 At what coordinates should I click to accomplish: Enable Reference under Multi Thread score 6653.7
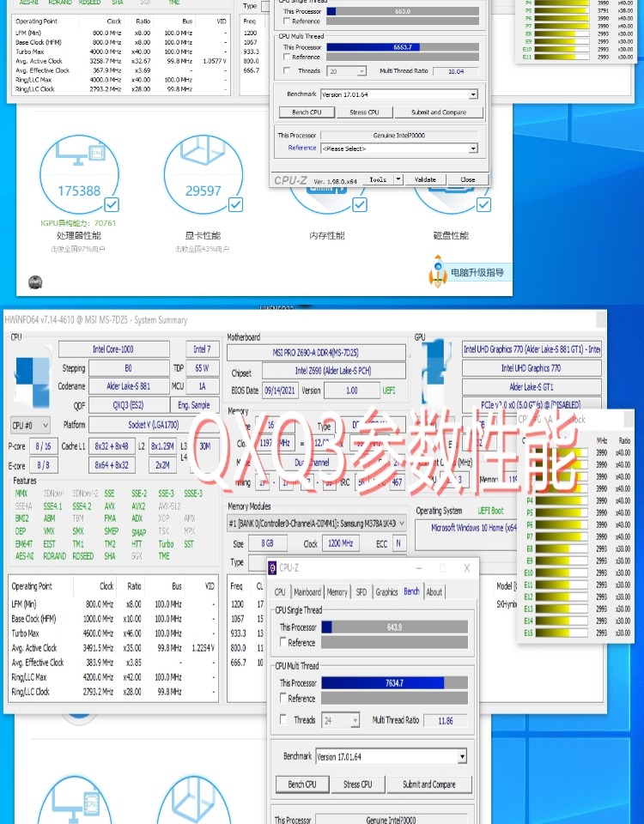pos(287,57)
